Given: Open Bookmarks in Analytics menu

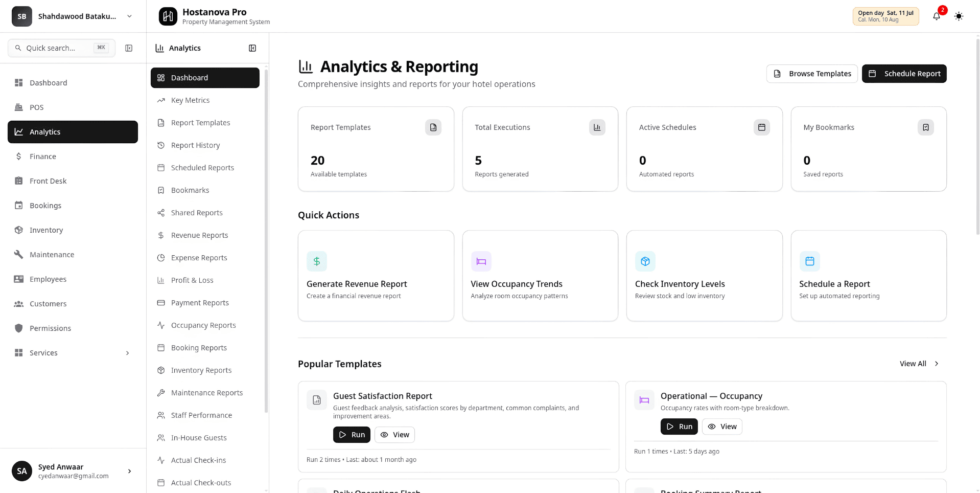Looking at the screenshot, I should point(205,190).
